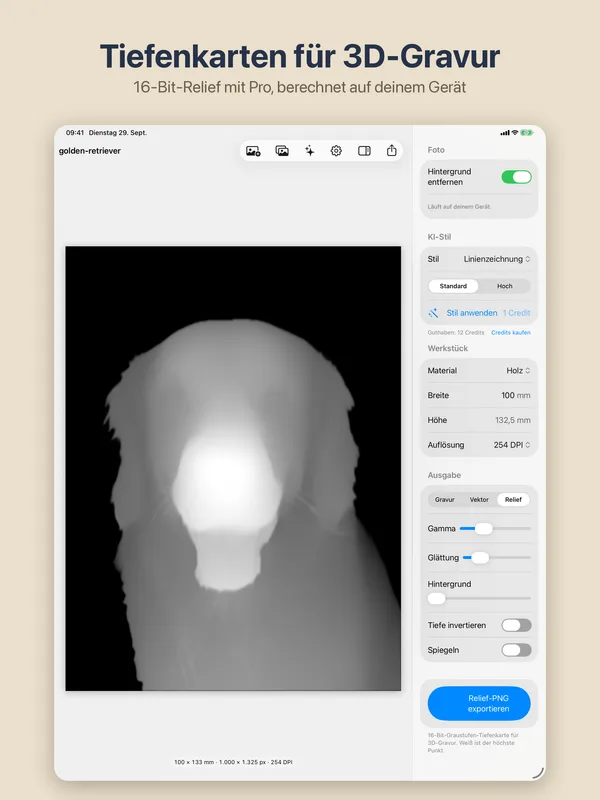Enable the Tiefe invertieren switch
Screen dimensions: 600x800
pyautogui.click(x=516, y=625)
